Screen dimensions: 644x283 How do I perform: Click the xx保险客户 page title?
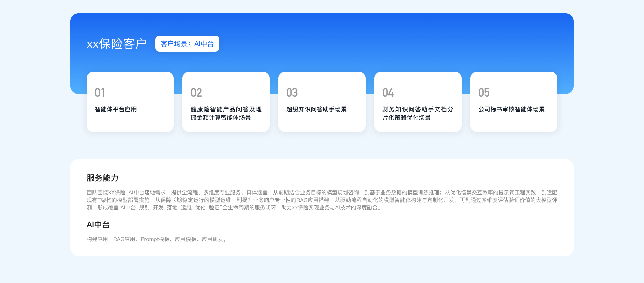click(116, 44)
